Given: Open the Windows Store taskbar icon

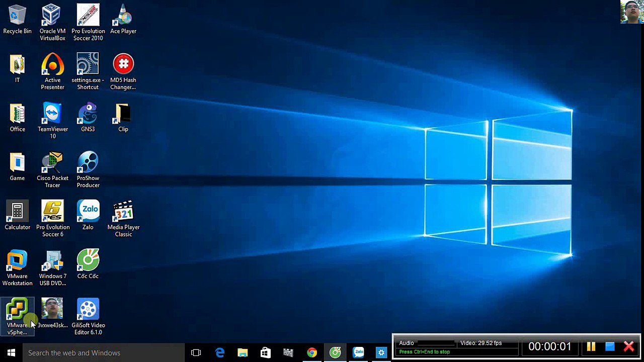Looking at the screenshot, I should (265, 353).
